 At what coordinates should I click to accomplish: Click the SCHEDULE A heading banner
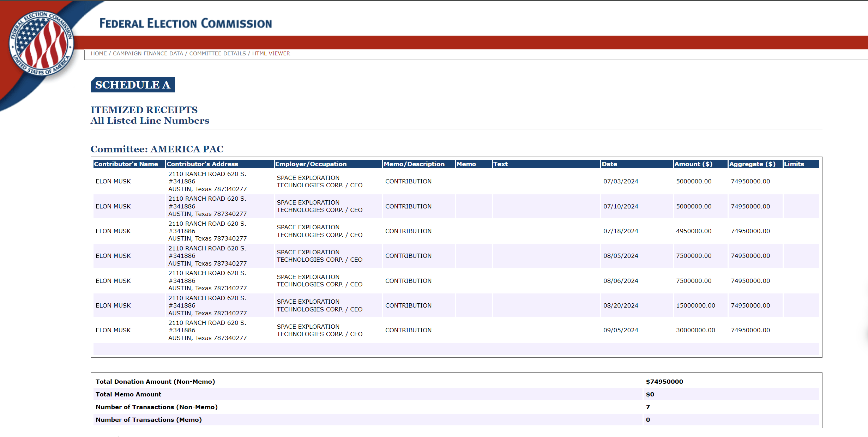[133, 85]
